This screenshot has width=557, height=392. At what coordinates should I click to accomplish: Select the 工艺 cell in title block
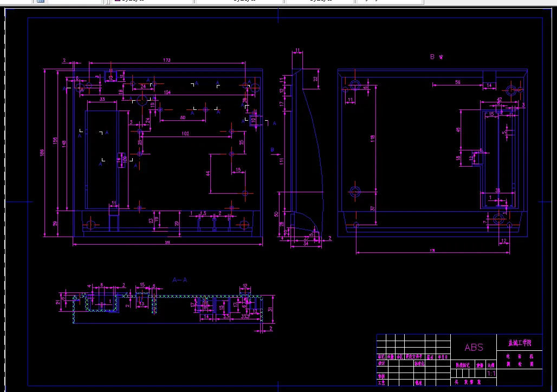pyautogui.click(x=381, y=382)
